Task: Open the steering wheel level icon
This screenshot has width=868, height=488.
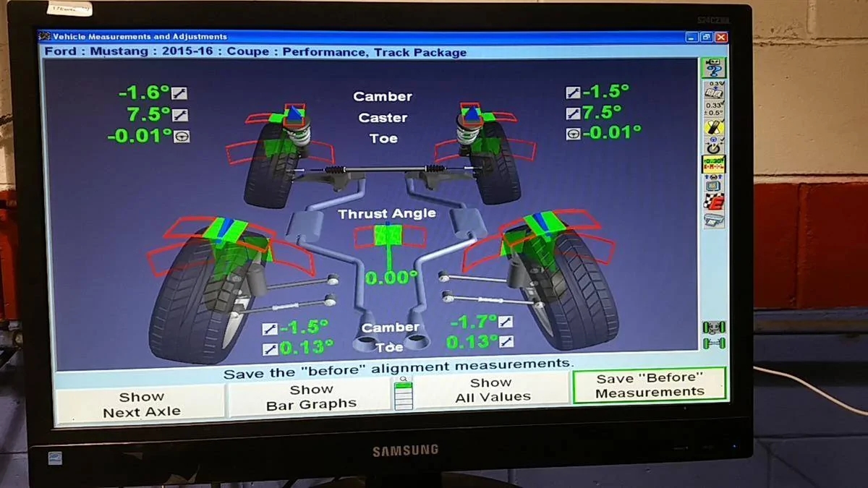Action: (x=713, y=145)
